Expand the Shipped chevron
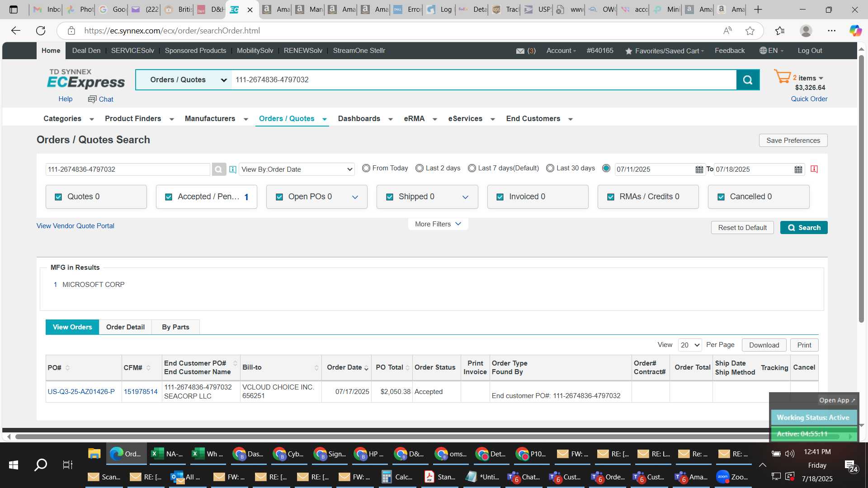Viewport: 868px width, 488px height. point(465,197)
